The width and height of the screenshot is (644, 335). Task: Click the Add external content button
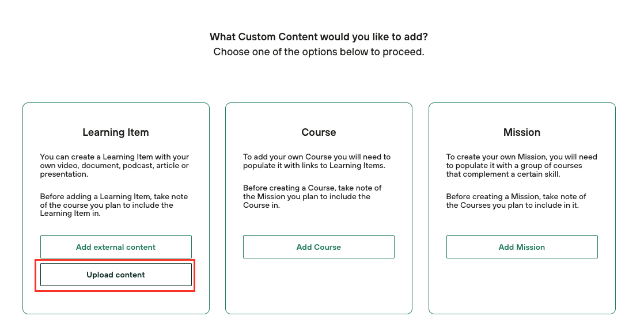[116, 247]
